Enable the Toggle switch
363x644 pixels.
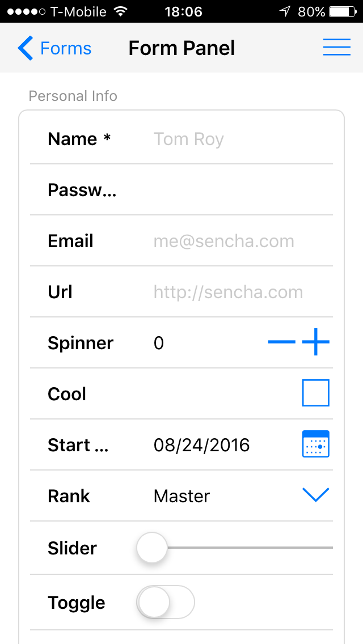166,602
